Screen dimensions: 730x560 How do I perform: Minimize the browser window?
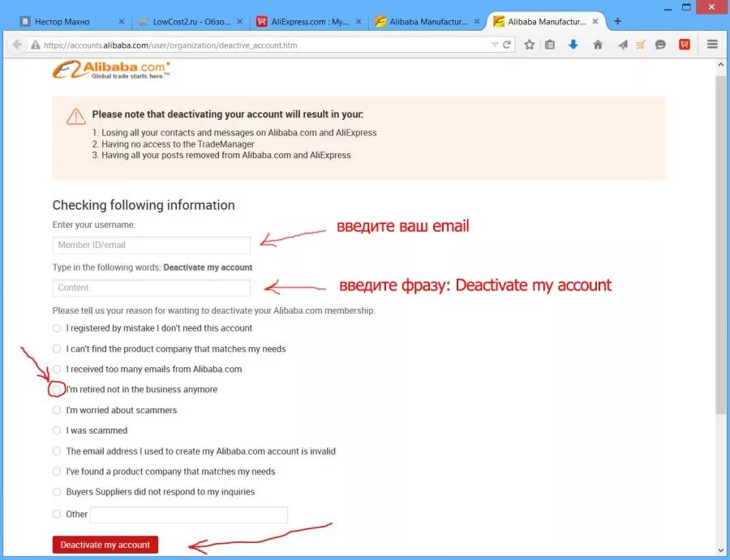pyautogui.click(x=668, y=7)
